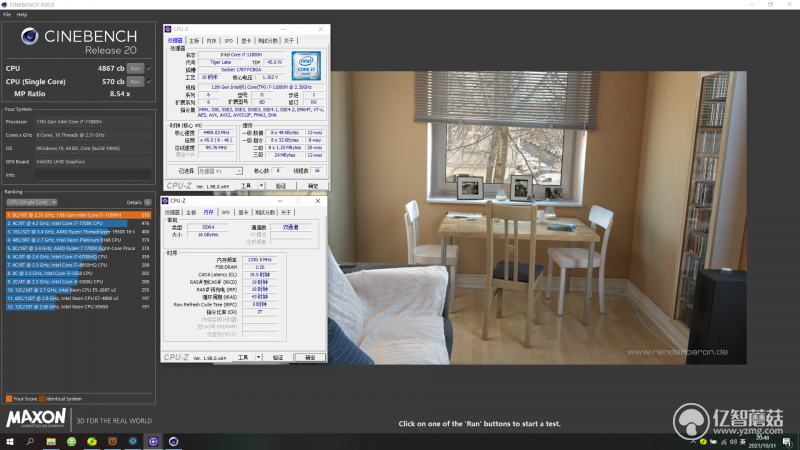Click the ranking Details toggle button
This screenshot has height=450, width=800.
147,203
